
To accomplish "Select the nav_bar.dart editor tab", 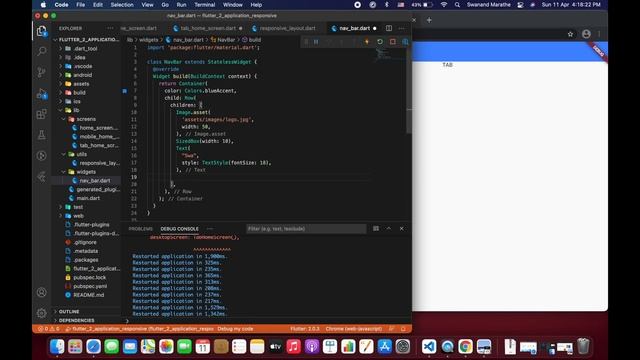I will [354, 28].
